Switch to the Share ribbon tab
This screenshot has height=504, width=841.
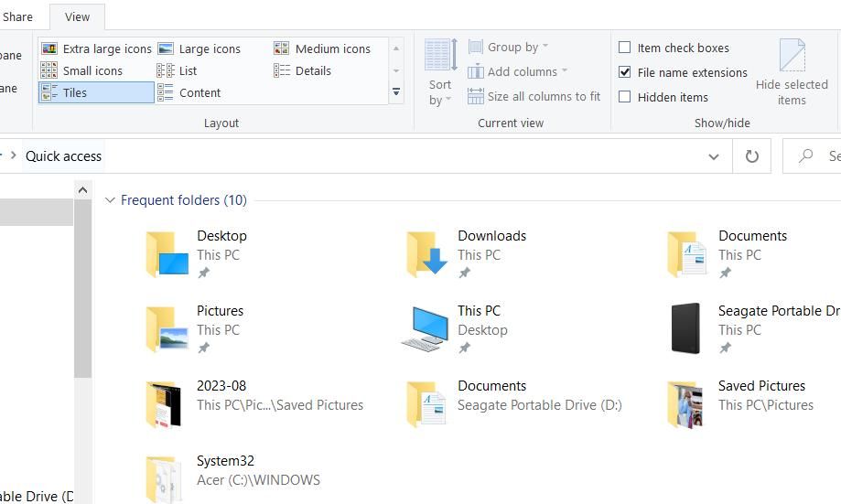[x=17, y=16]
